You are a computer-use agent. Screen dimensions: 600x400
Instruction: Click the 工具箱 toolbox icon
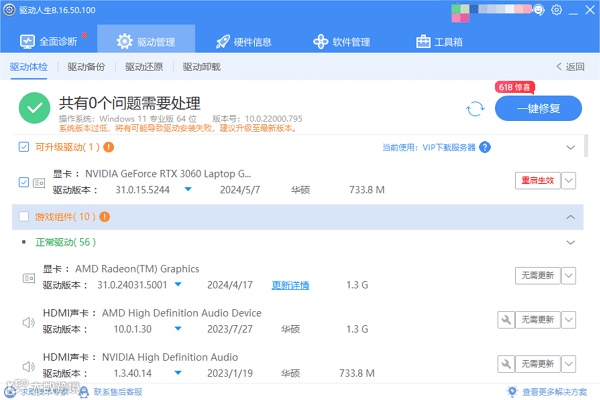423,41
